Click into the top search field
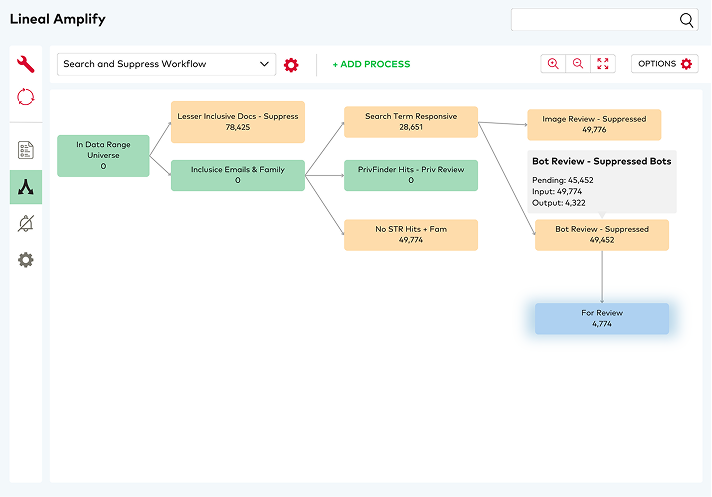This screenshot has height=497, width=712. [594, 20]
